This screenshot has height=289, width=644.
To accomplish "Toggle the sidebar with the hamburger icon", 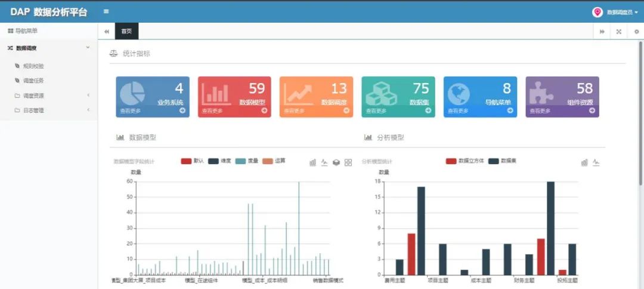I will [x=106, y=11].
